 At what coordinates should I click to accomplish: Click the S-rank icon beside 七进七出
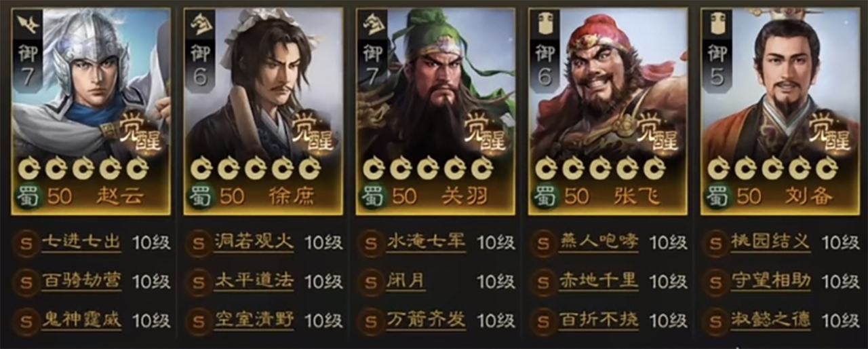click(x=26, y=242)
